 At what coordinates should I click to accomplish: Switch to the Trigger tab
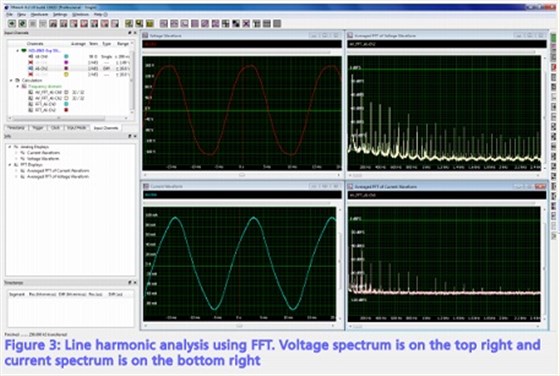pos(38,127)
